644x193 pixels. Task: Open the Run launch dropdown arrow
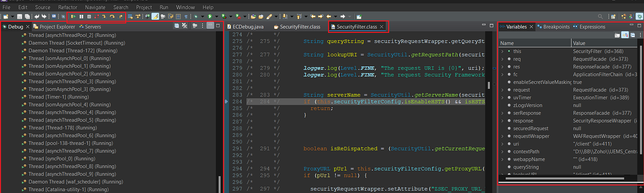point(217,16)
